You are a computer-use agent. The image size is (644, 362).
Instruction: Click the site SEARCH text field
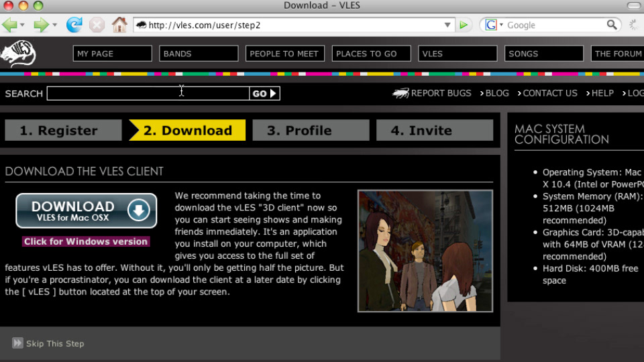pyautogui.click(x=148, y=94)
